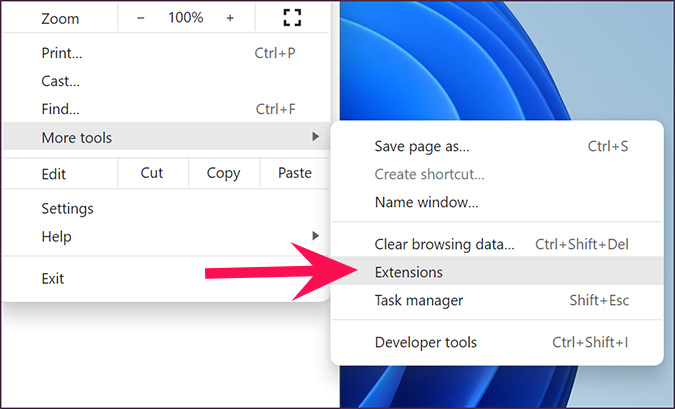Select Print… from the menu

tap(166, 53)
